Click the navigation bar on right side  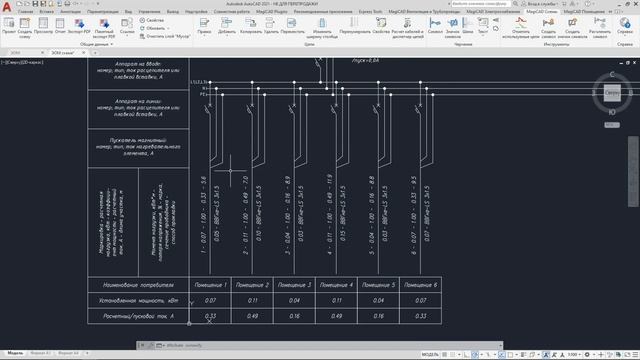coord(633,171)
